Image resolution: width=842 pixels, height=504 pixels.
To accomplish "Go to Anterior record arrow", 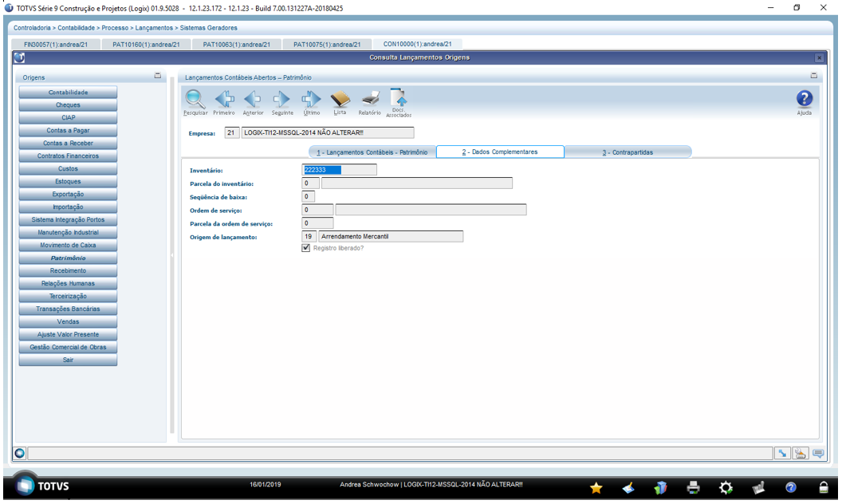I will (x=253, y=100).
